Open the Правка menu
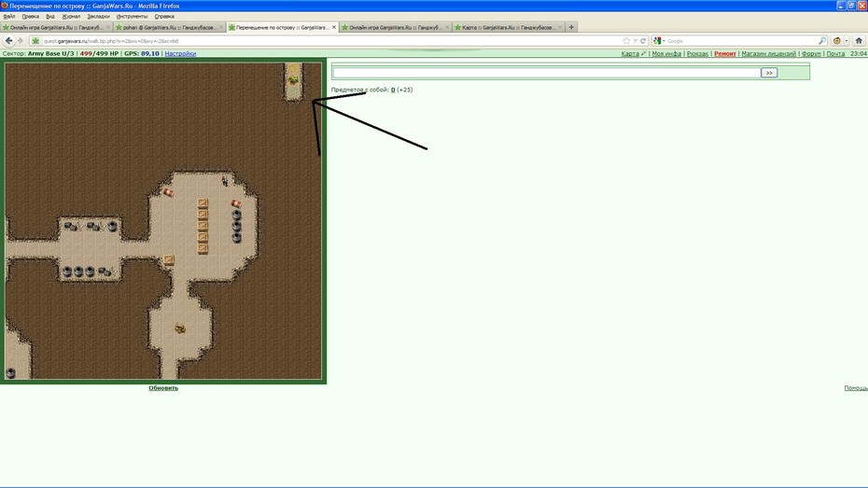 pos(31,17)
